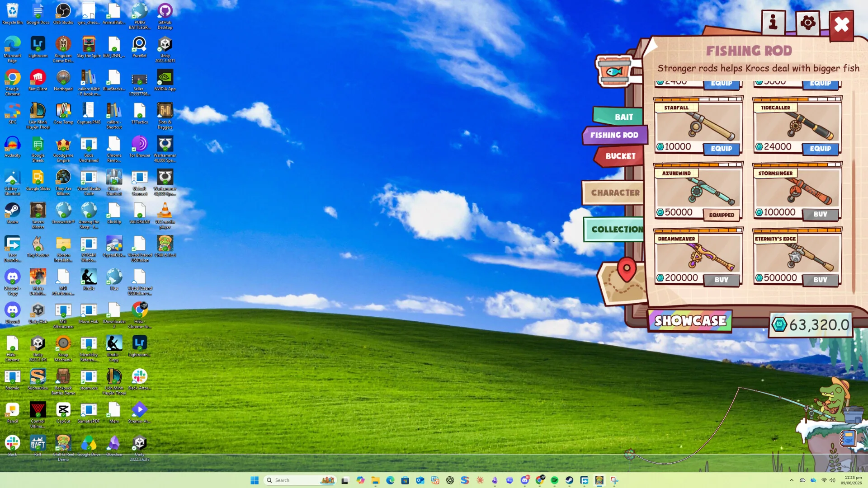Open the Character section
The image size is (868, 488).
(614, 192)
